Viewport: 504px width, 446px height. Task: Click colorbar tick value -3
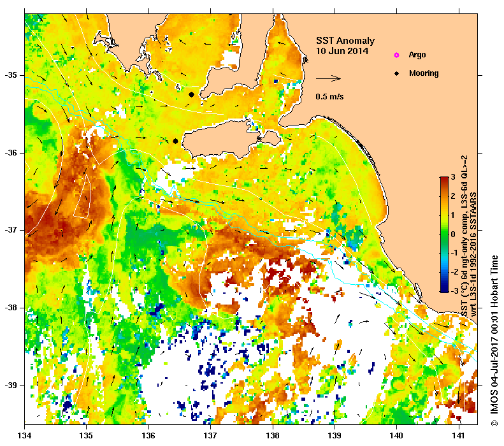[454, 291]
